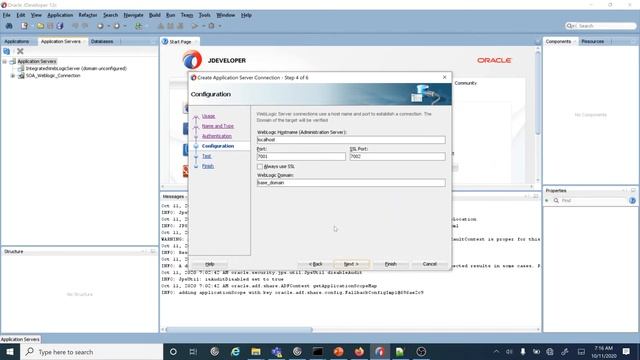The width and height of the screenshot is (640, 360).
Task: Click the SSL Port input field showing 7002
Action: (398, 156)
